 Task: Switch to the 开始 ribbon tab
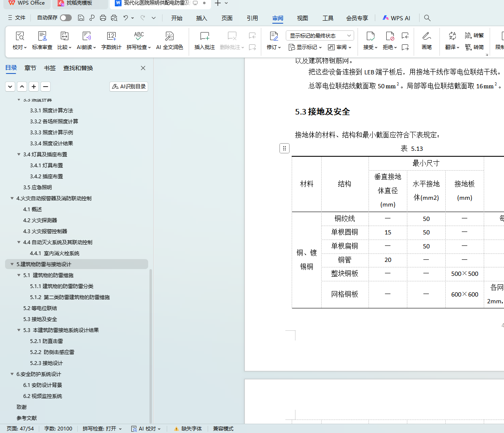(x=176, y=18)
